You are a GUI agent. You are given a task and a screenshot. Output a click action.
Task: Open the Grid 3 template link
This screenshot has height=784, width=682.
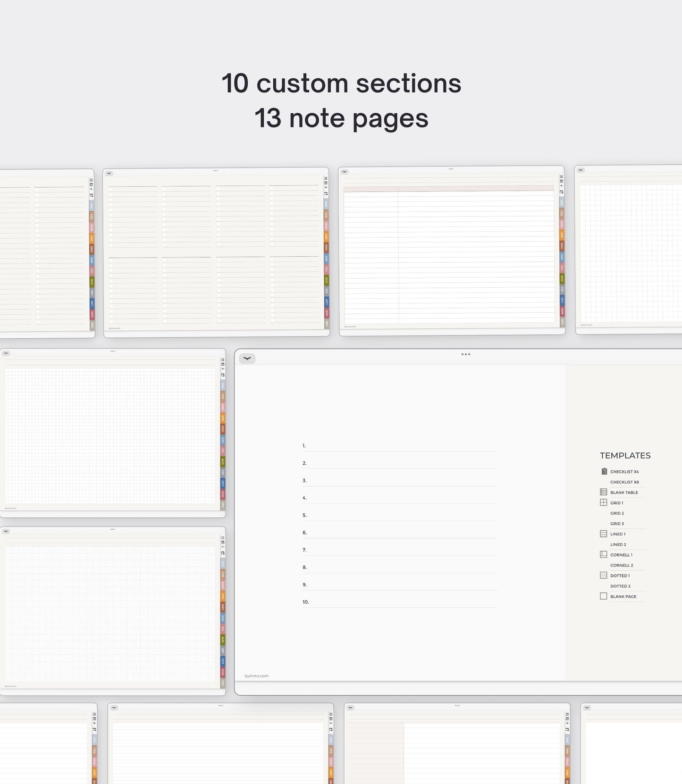click(x=617, y=524)
